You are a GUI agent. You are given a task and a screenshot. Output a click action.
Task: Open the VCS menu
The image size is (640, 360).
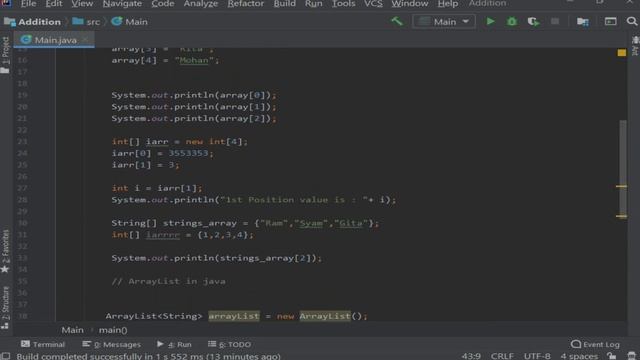[373, 4]
